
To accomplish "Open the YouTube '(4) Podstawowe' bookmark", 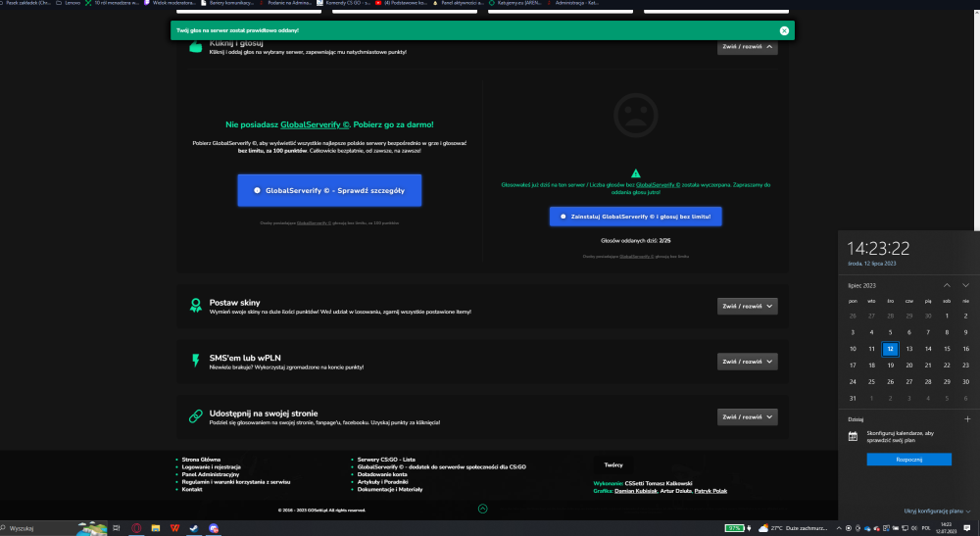I will click(x=401, y=3).
